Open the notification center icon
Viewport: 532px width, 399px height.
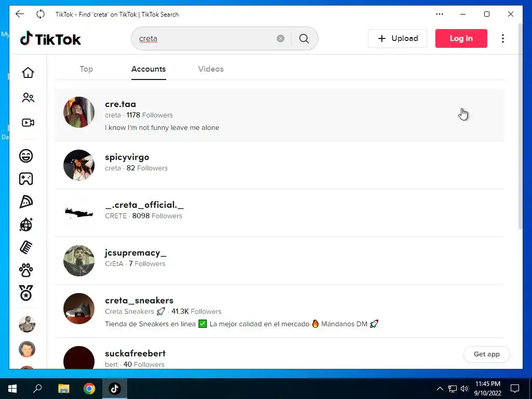[515, 389]
